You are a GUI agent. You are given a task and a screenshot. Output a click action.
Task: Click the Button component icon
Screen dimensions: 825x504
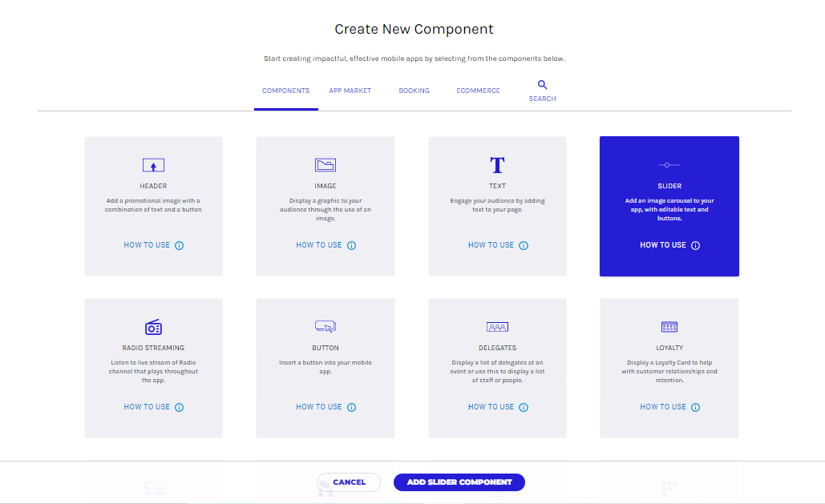tap(326, 327)
